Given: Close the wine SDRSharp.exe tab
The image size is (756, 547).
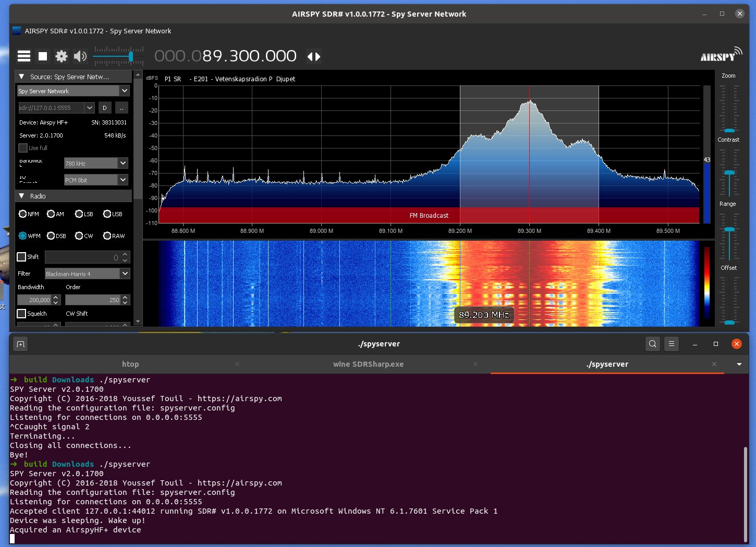Looking at the screenshot, I should (475, 364).
